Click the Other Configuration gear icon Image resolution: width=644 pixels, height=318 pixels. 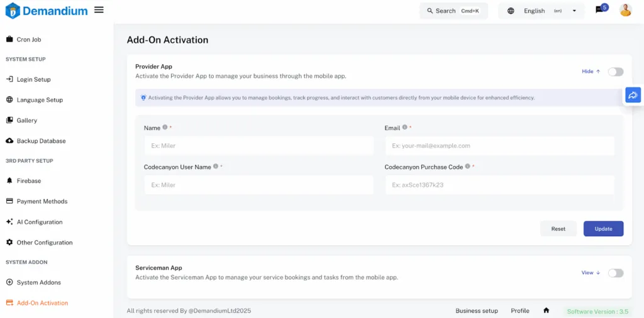pyautogui.click(x=9, y=242)
